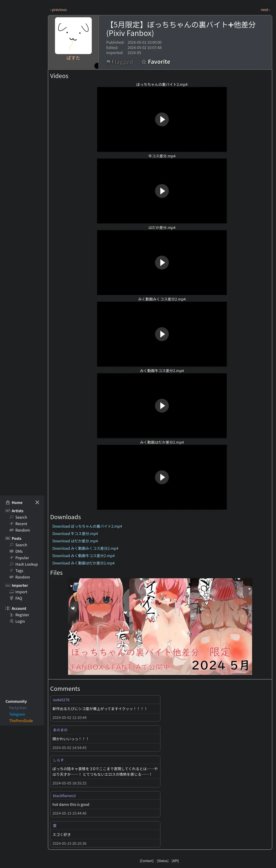Open commenter blackflames3 name

pos(64,796)
